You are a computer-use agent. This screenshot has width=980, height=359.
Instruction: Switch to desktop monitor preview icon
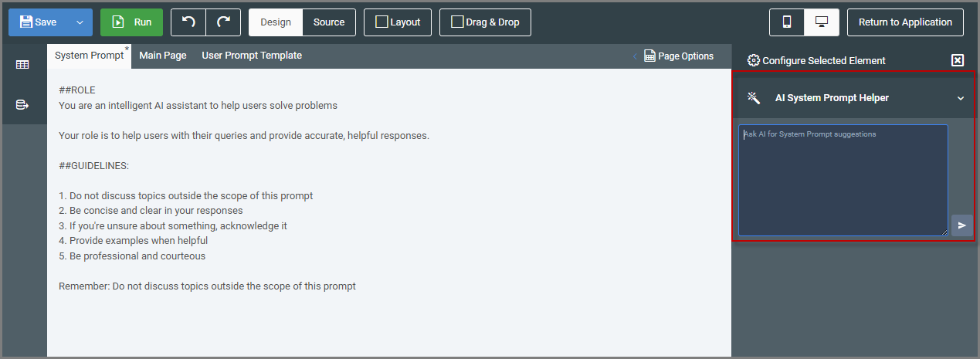point(822,22)
